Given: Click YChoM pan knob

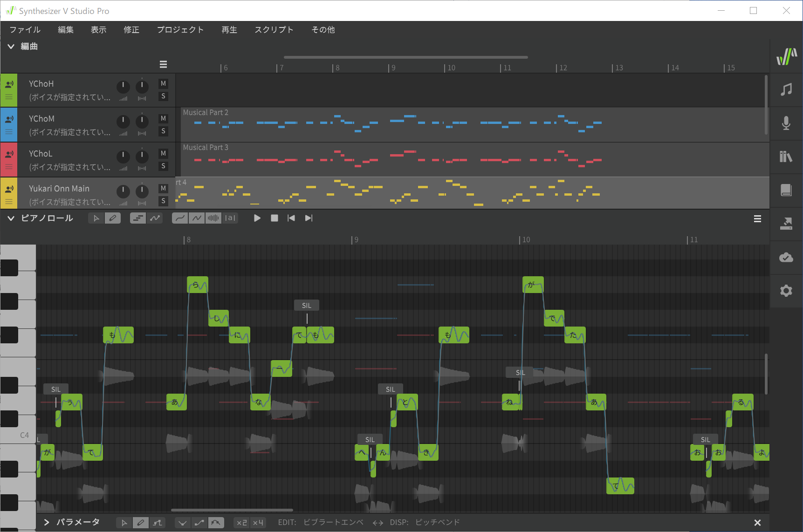Looking at the screenshot, I should click(x=142, y=121).
